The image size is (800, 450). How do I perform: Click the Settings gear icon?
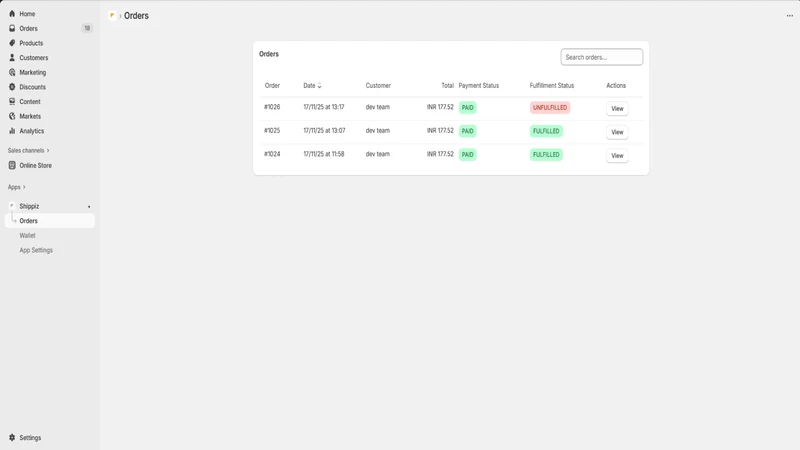(12, 438)
